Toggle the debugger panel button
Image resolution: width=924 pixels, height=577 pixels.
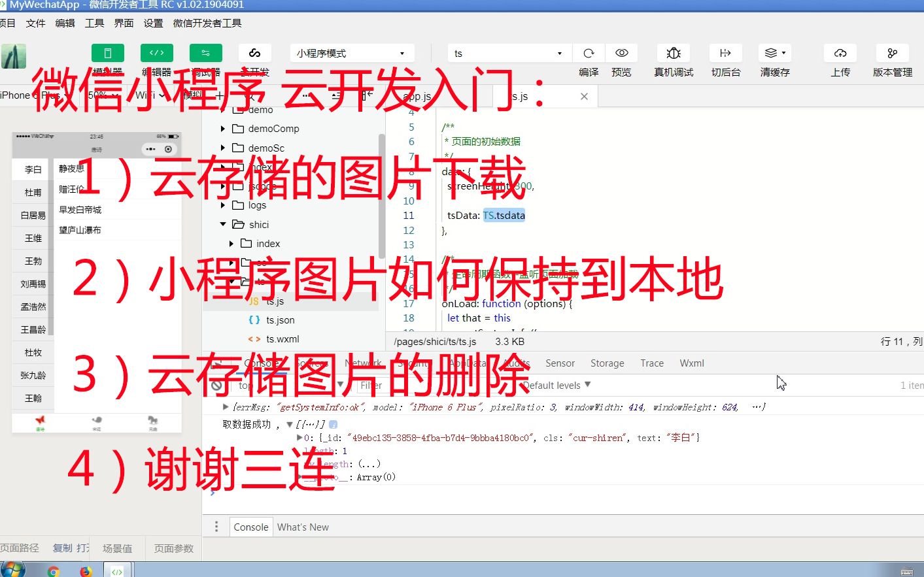click(205, 53)
